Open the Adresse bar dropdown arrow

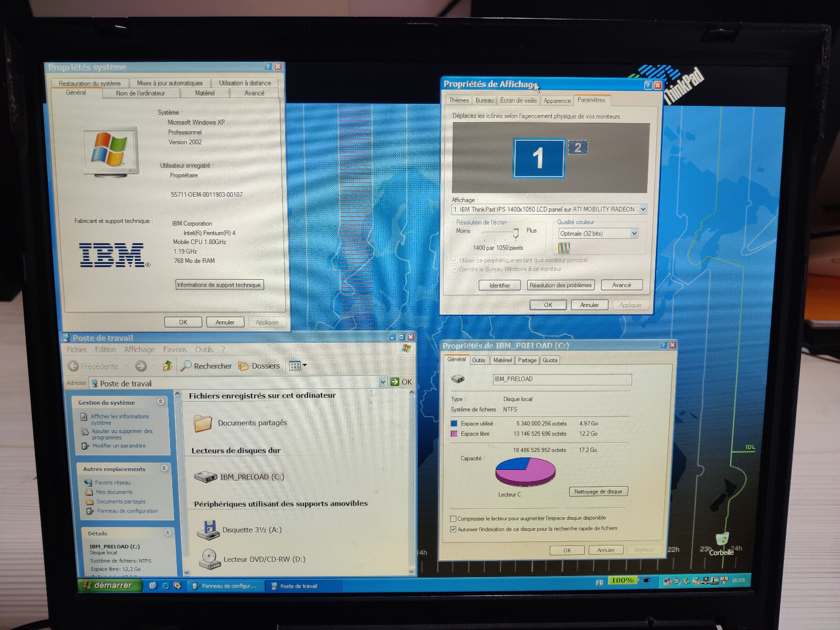coord(383,383)
